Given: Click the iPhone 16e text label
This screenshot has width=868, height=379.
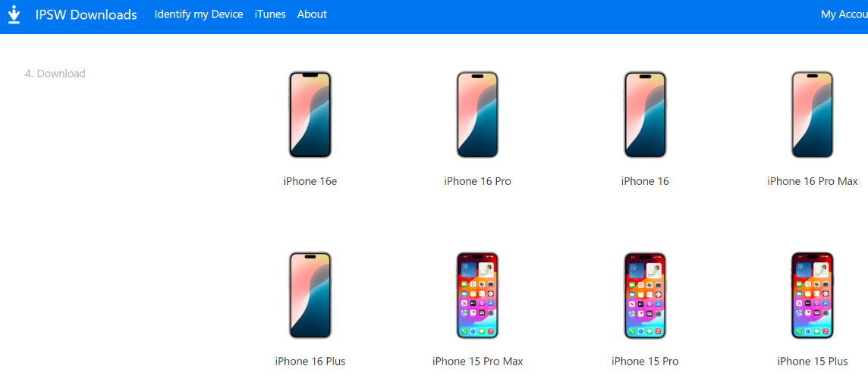Looking at the screenshot, I should [x=310, y=181].
